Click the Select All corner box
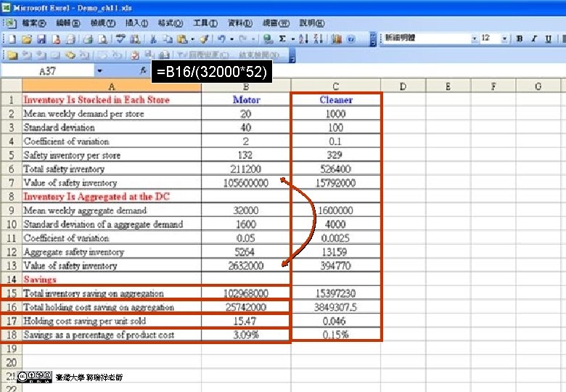Image resolution: width=566 pixels, height=392 pixels. [11, 86]
